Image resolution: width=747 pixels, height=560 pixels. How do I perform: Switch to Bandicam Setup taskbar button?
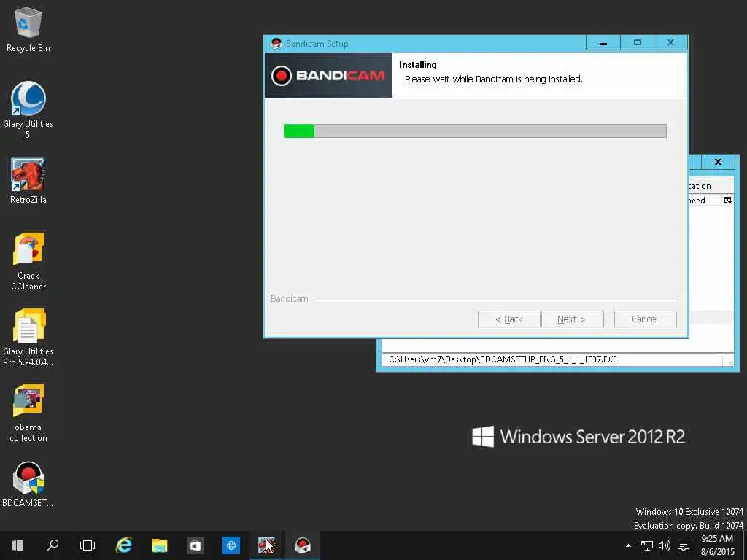[x=303, y=545]
